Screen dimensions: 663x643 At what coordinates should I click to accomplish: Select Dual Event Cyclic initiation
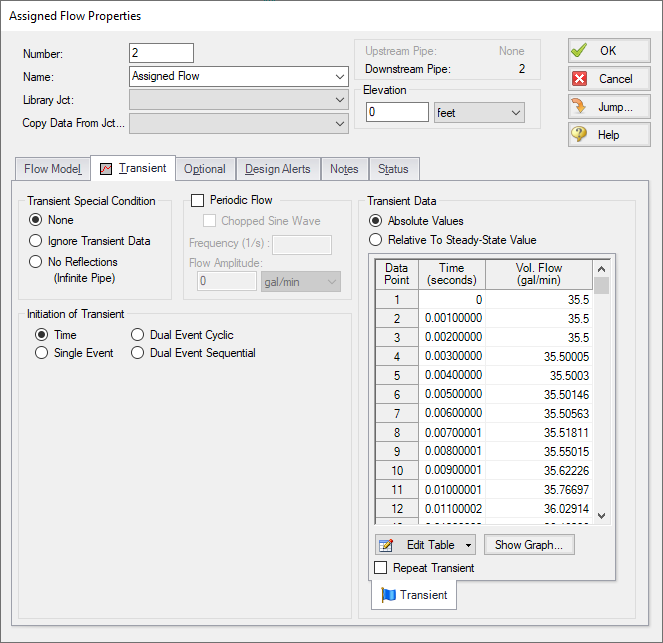pyautogui.click(x=139, y=335)
